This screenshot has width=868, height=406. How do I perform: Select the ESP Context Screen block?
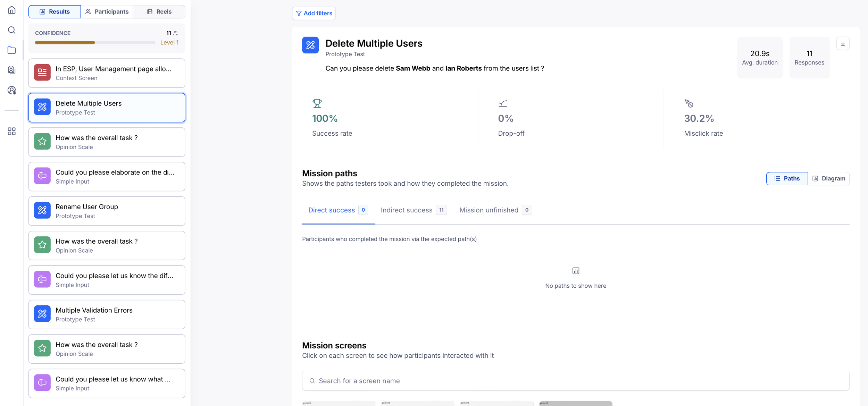click(x=107, y=73)
